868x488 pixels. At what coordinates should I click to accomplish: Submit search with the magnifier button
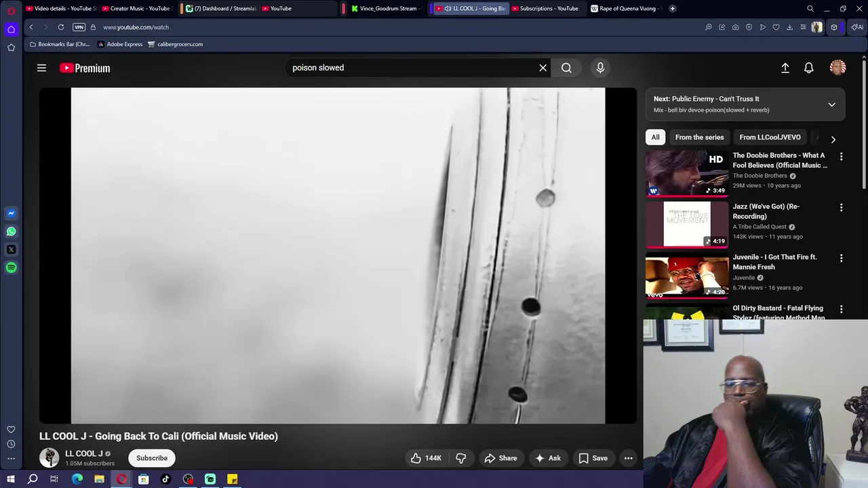[x=566, y=68]
